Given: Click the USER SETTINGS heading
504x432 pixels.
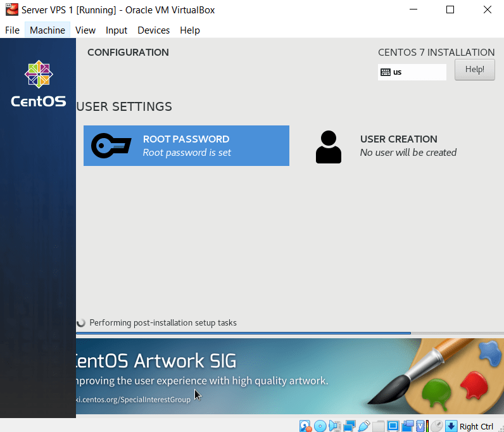Looking at the screenshot, I should click(x=124, y=106).
